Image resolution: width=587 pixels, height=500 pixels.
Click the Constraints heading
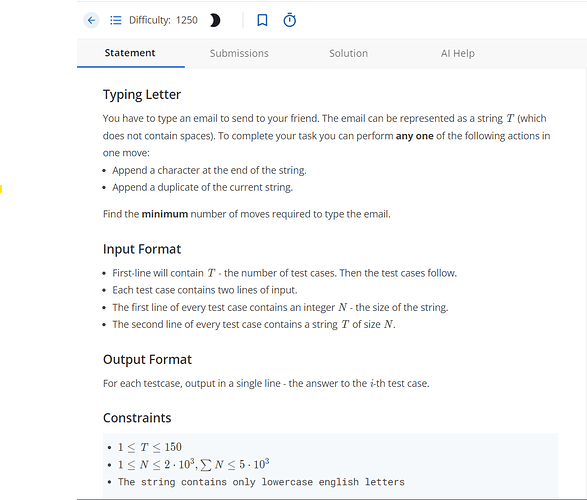[x=137, y=418]
